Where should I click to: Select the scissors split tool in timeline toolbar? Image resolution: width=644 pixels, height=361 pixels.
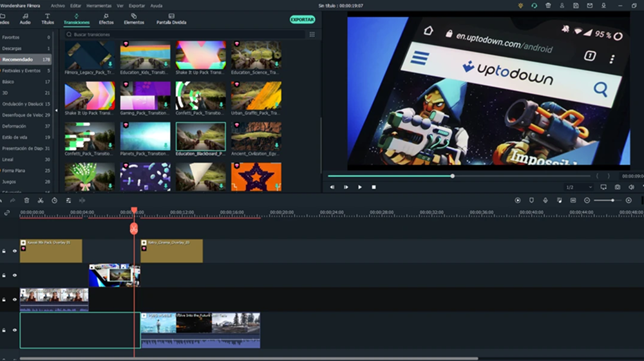(x=40, y=200)
